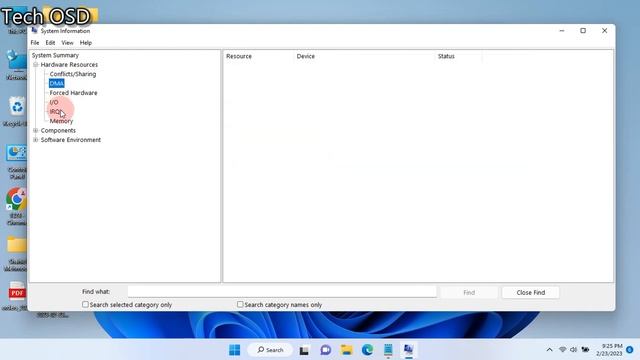Open Chat app from taskbar
Image resolution: width=640 pixels, height=360 pixels.
[x=325, y=350]
